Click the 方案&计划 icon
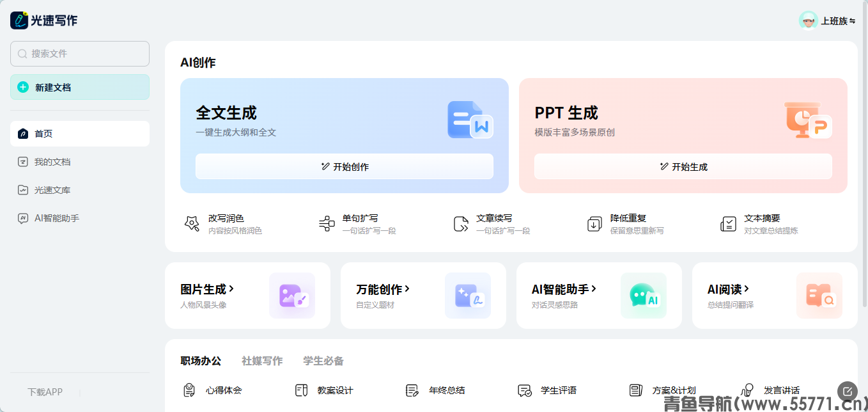This screenshot has height=412, width=868. pyautogui.click(x=636, y=390)
